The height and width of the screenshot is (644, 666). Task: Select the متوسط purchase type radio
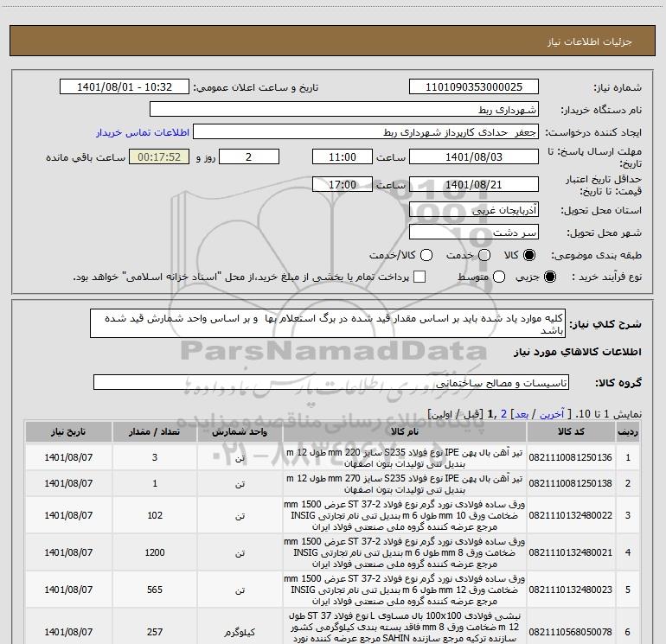pos(499,277)
